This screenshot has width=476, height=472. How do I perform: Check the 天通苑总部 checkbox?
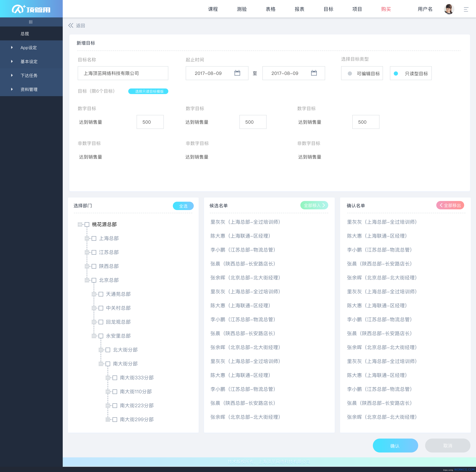(x=101, y=294)
